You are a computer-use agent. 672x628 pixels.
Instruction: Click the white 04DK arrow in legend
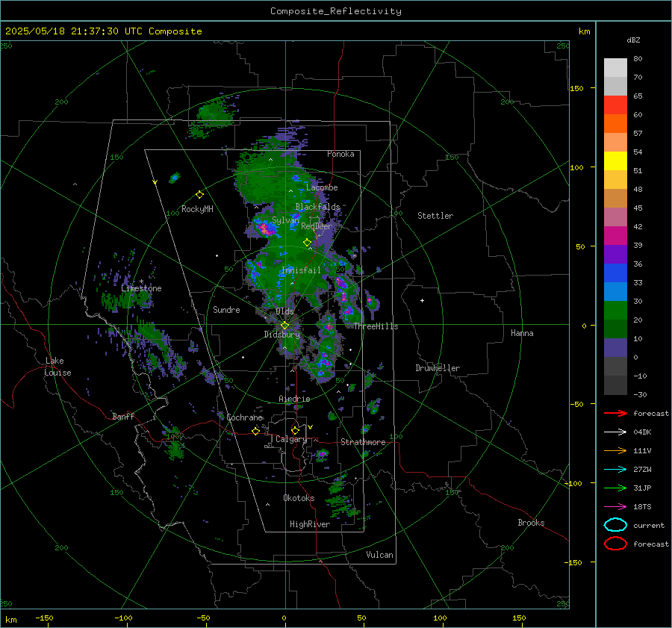coord(615,432)
